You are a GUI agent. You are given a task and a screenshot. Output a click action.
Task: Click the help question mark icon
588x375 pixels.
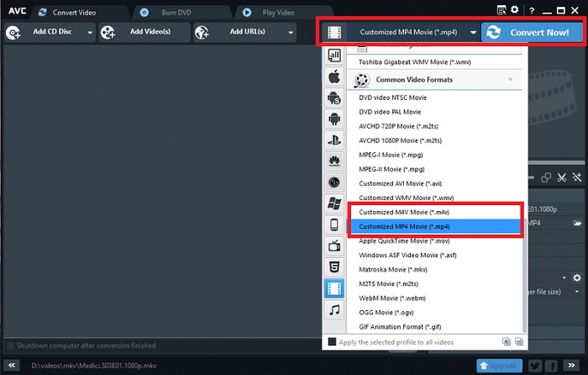point(532,11)
